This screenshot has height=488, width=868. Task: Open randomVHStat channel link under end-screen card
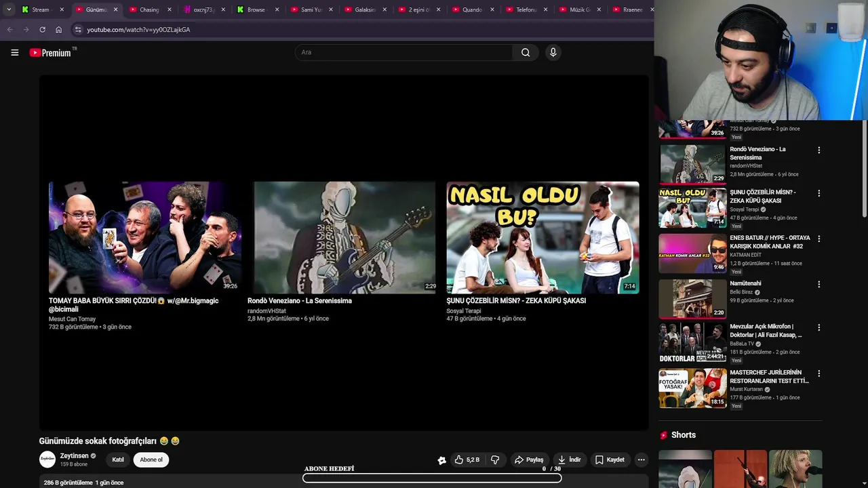(267, 311)
